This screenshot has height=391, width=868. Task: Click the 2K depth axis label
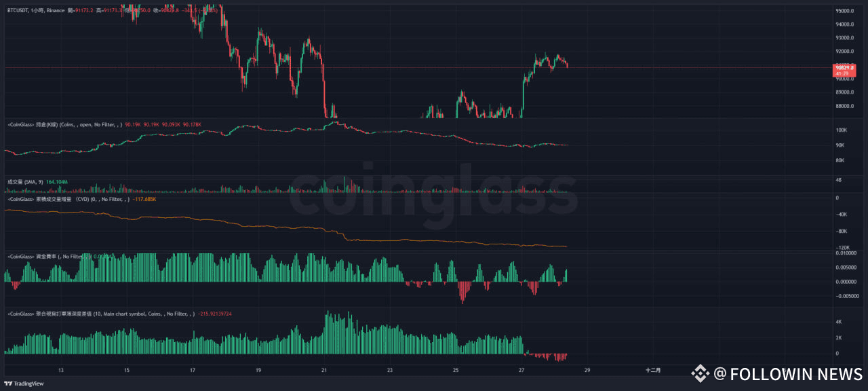click(x=839, y=338)
